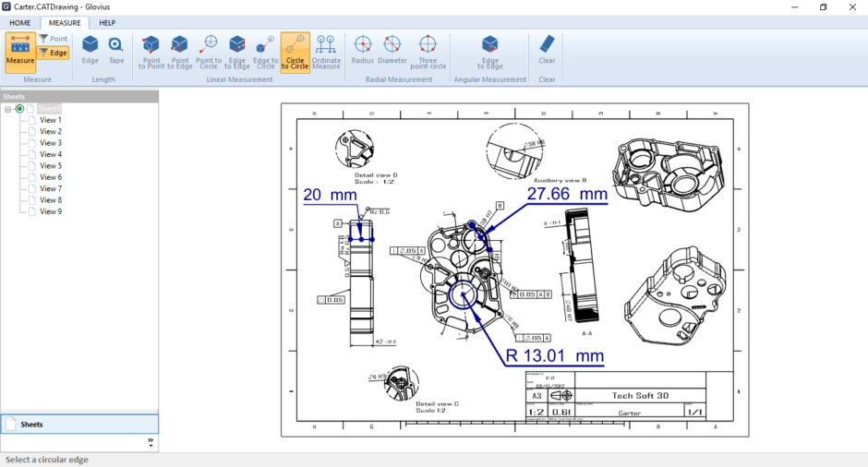Switch to the HOME ribbon tab

point(20,23)
